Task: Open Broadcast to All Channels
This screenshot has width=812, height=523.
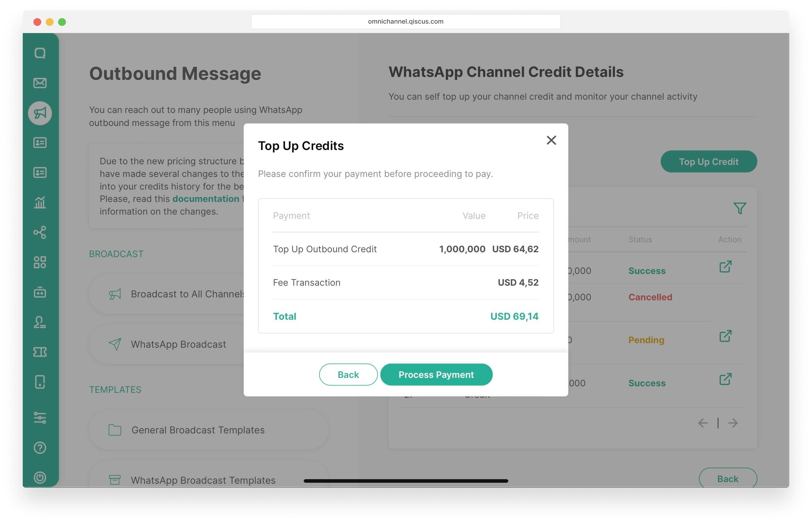Action: 167,294
